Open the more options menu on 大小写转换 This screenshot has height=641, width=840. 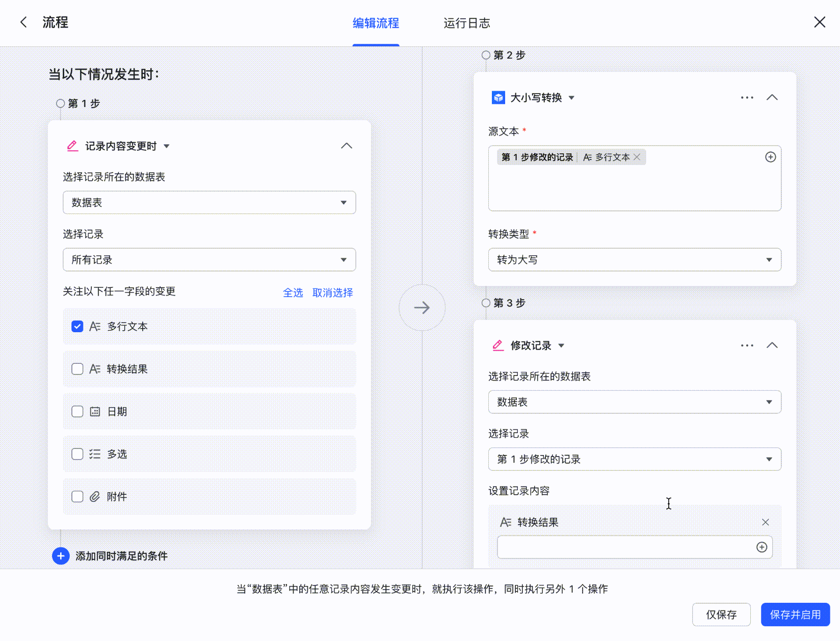click(747, 97)
